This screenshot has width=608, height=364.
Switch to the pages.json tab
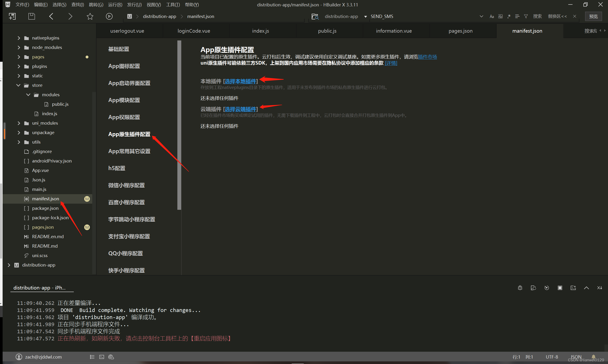pyautogui.click(x=460, y=31)
